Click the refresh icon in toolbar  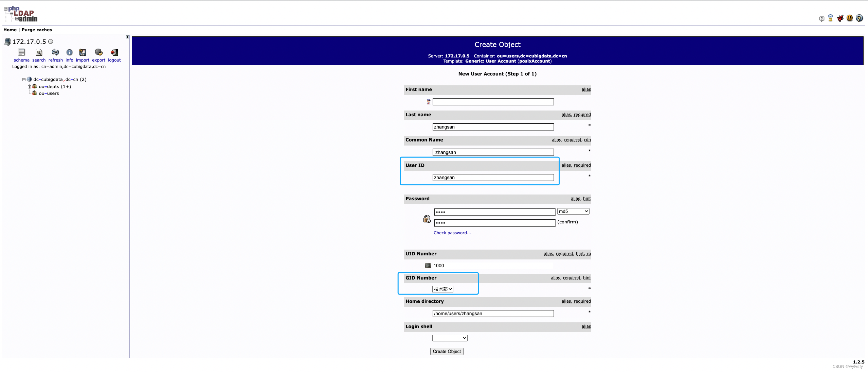point(55,52)
